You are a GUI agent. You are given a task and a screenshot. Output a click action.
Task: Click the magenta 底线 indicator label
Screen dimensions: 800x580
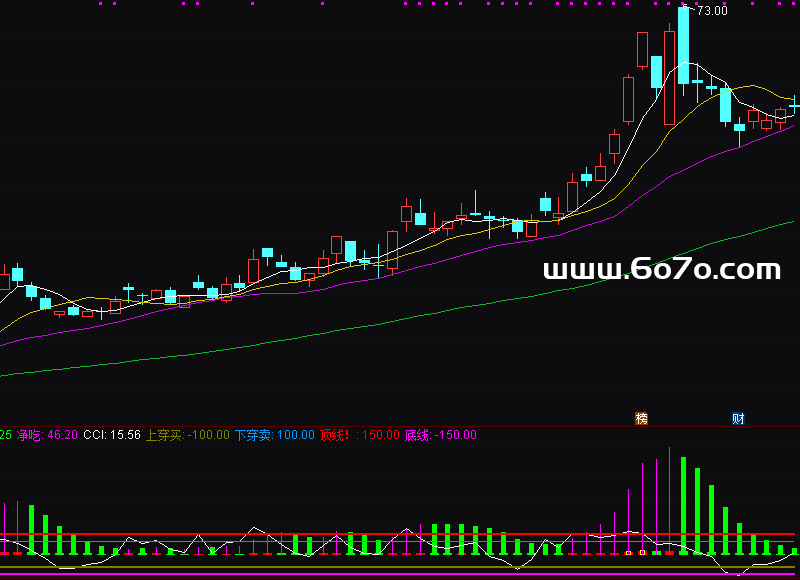pyautogui.click(x=440, y=435)
